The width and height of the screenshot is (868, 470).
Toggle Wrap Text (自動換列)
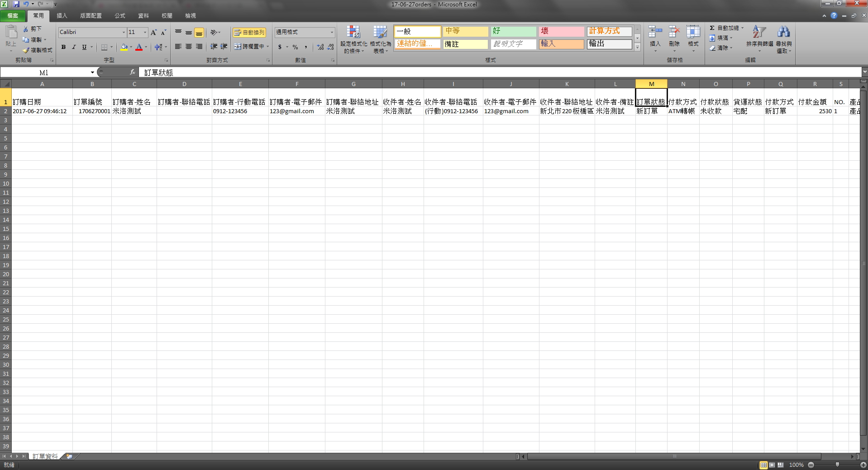click(249, 33)
